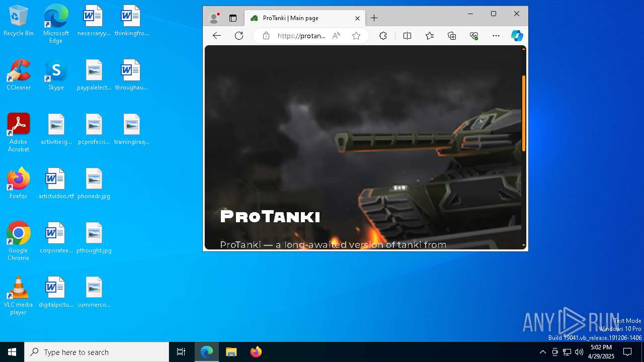
Task: View site information lock icon
Action: (x=266, y=36)
